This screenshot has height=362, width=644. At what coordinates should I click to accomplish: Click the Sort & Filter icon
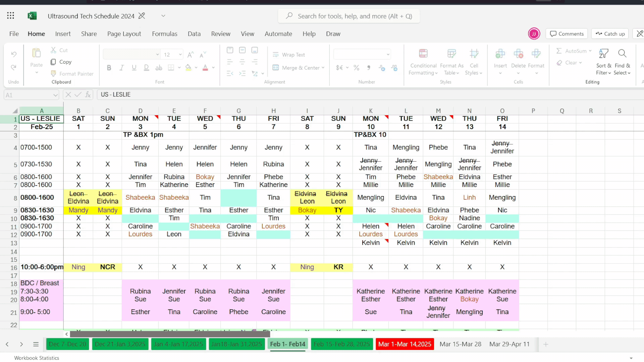coord(603,54)
